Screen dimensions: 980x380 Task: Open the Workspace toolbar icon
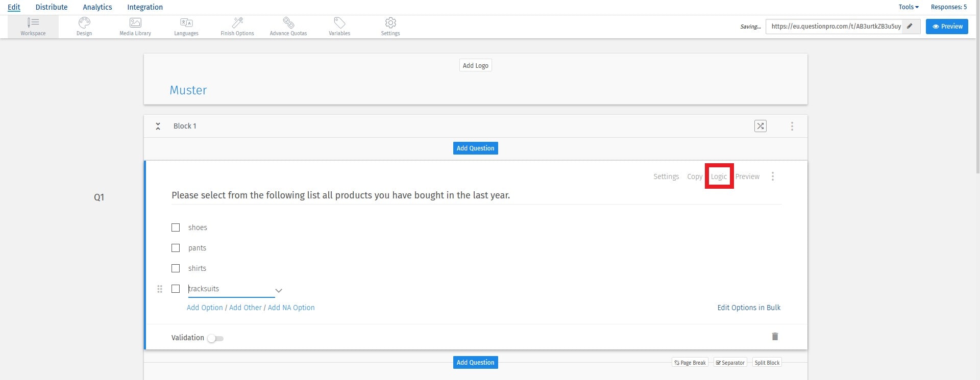(x=33, y=27)
